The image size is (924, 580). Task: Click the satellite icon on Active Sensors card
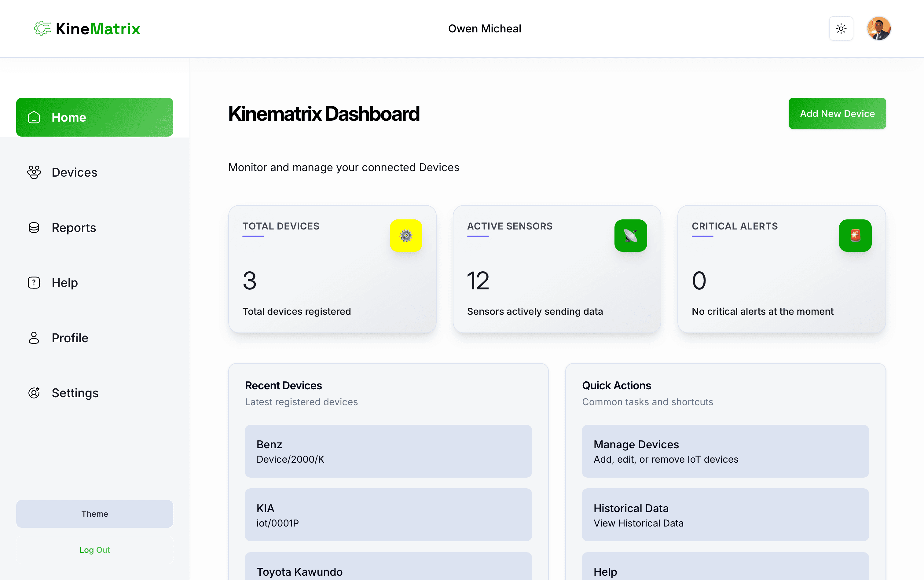[x=631, y=236]
